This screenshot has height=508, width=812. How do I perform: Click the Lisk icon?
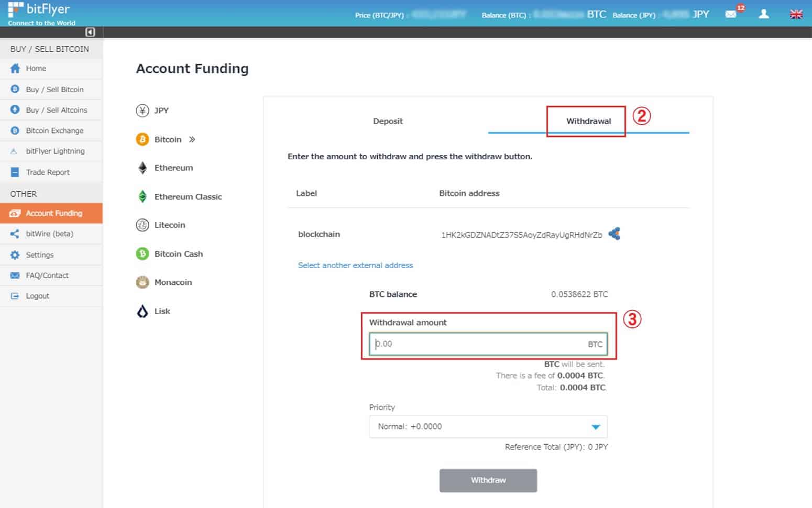(x=142, y=311)
